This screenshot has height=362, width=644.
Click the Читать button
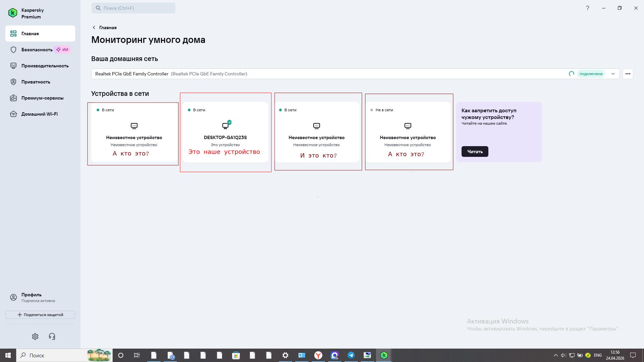(x=475, y=152)
